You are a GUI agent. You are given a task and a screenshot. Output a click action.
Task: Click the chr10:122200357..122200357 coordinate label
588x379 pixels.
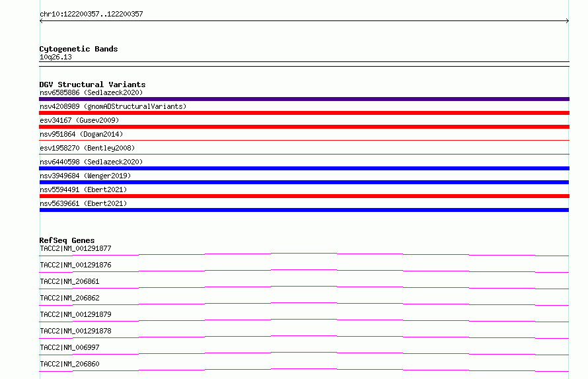pyautogui.click(x=91, y=14)
